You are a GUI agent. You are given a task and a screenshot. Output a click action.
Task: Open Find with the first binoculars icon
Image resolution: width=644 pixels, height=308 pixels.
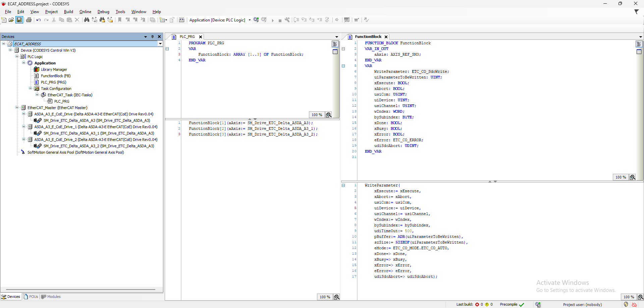click(x=87, y=20)
